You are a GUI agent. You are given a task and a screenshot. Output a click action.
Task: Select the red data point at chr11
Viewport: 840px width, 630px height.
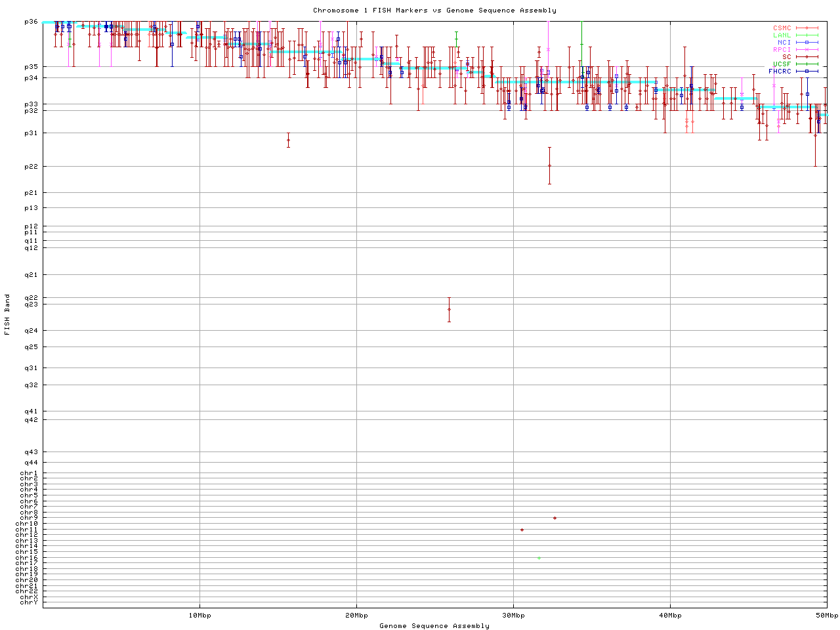tap(522, 530)
